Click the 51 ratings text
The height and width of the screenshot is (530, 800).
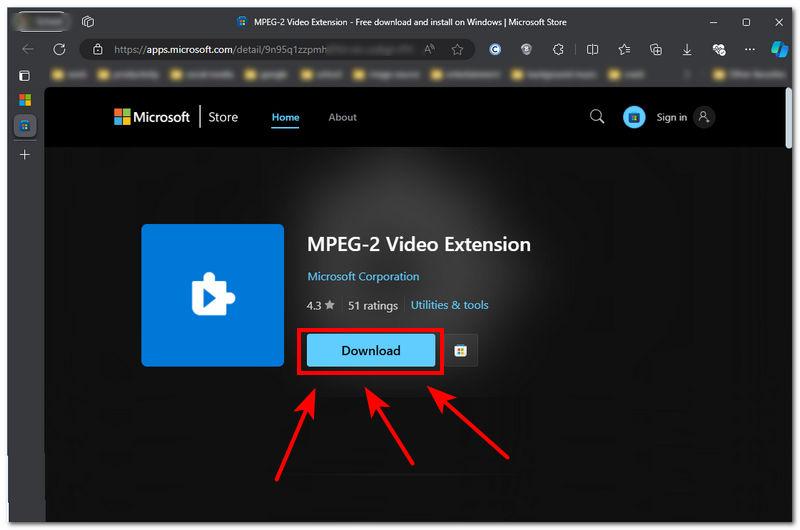pos(373,305)
